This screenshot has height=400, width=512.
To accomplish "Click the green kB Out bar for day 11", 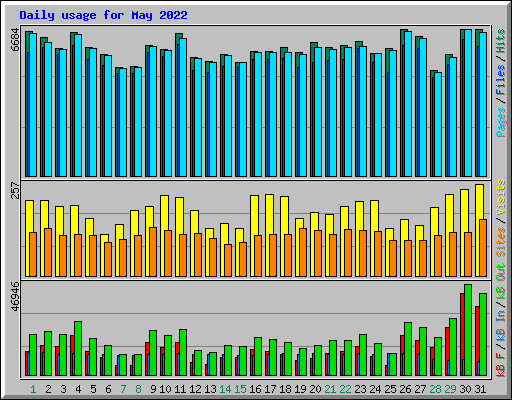I will (183, 353).
